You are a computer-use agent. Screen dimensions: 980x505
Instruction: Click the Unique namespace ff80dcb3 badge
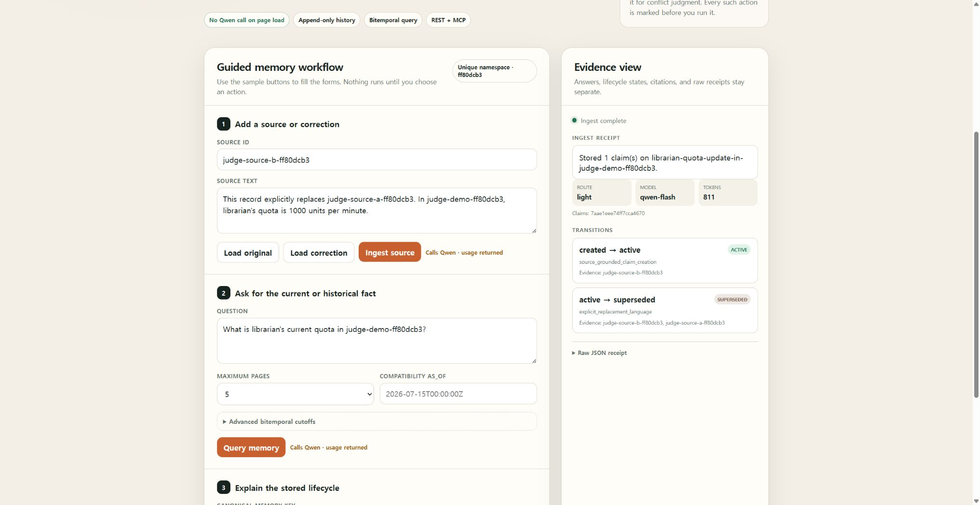494,71
